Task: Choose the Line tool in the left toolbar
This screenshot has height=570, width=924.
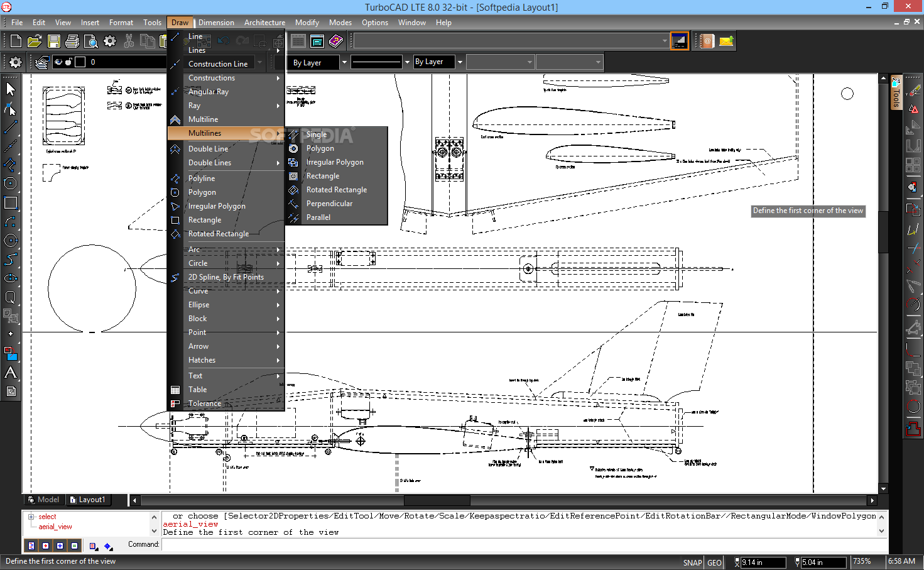Action: 10,127
